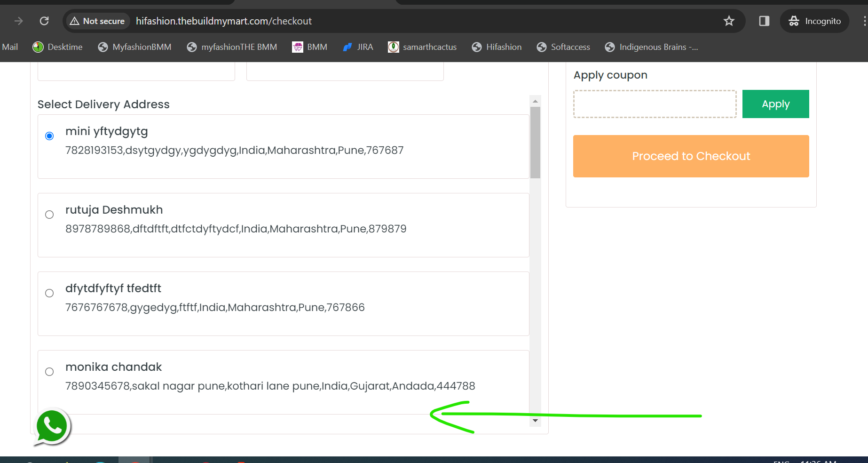This screenshot has width=868, height=463.
Task: Click the 'Apply coupon' label
Action: [610, 75]
